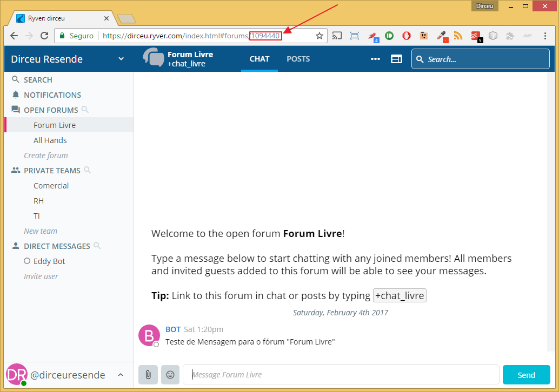The height and width of the screenshot is (392, 559).
Task: Click search magnifier next to Direct Messages
Action: (x=97, y=246)
